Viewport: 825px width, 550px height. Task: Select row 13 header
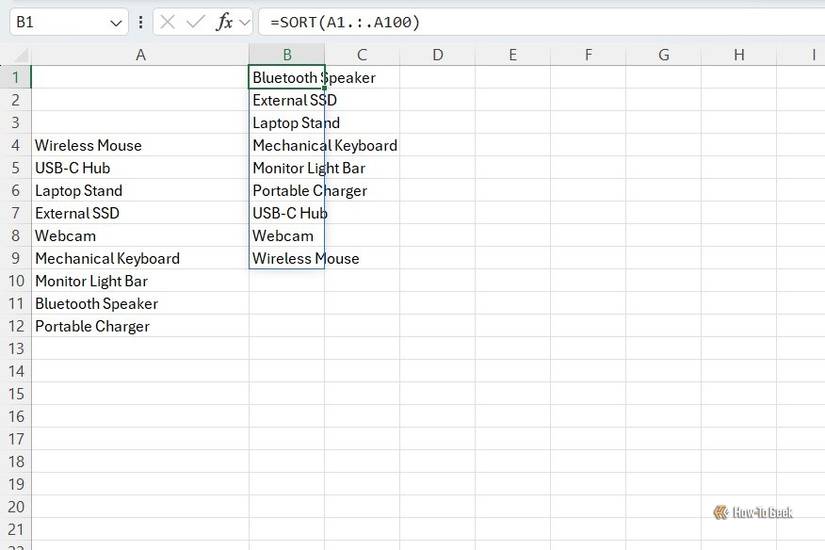click(15, 349)
